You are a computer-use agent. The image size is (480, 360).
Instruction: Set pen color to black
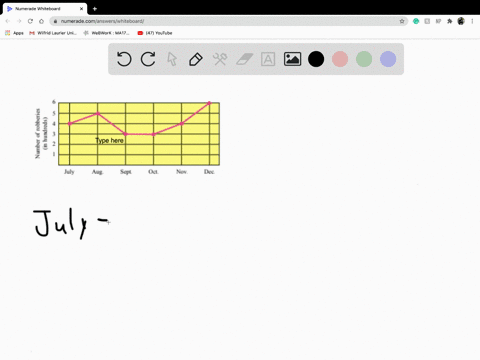(x=316, y=59)
